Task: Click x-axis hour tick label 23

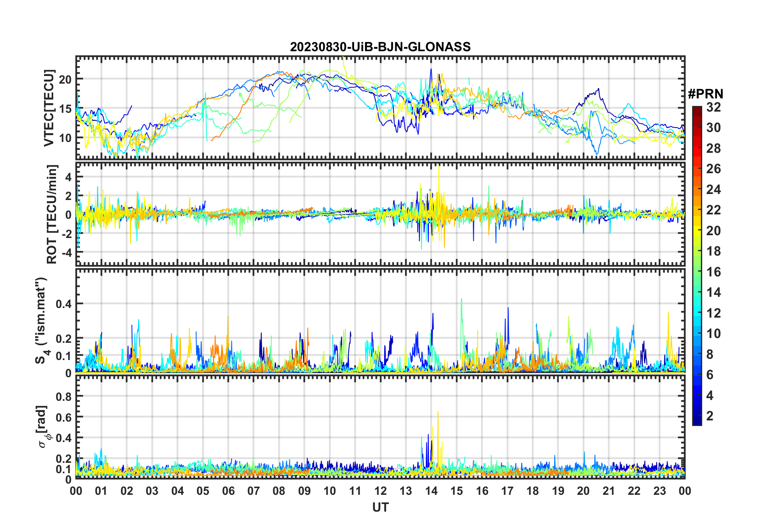Action: point(659,491)
